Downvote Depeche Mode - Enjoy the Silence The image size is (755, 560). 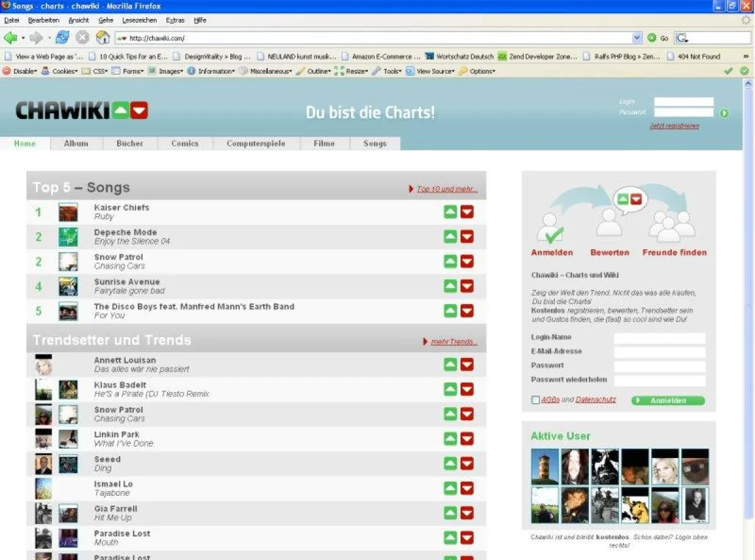(467, 236)
